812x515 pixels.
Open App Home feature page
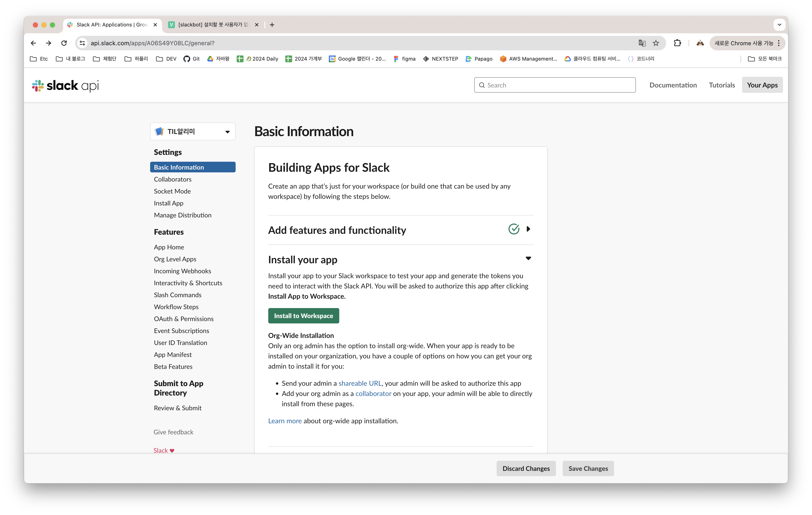click(x=169, y=247)
